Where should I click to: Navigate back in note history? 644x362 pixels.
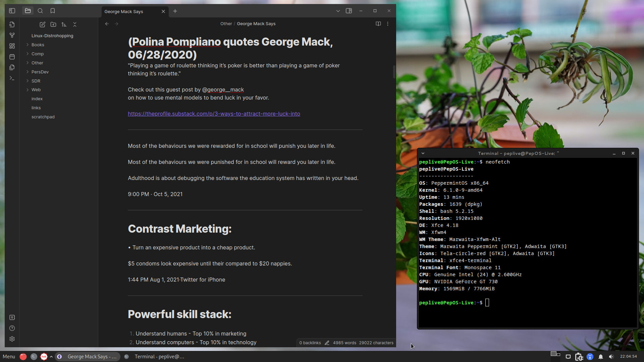(x=107, y=24)
